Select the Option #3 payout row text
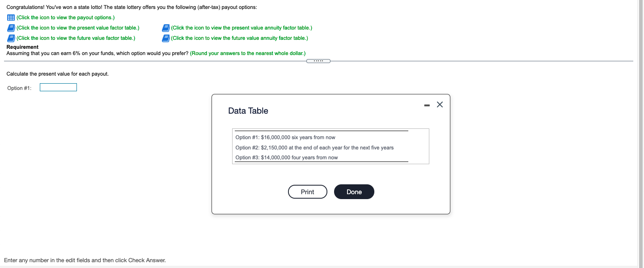 pyautogui.click(x=287, y=157)
